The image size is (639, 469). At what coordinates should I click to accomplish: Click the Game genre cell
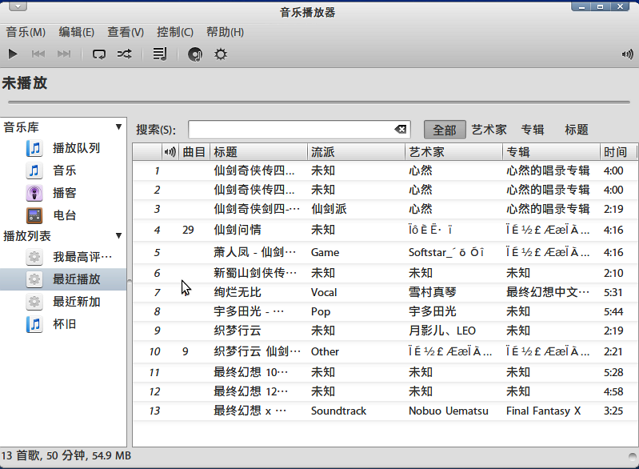(x=325, y=252)
